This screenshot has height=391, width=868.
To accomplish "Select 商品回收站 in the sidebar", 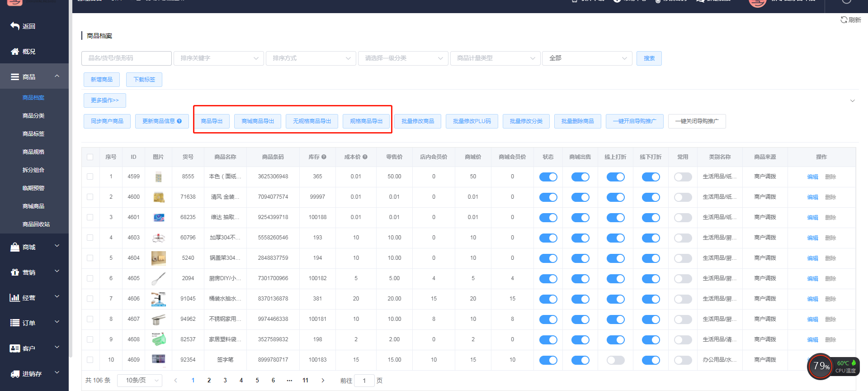I will tap(36, 224).
